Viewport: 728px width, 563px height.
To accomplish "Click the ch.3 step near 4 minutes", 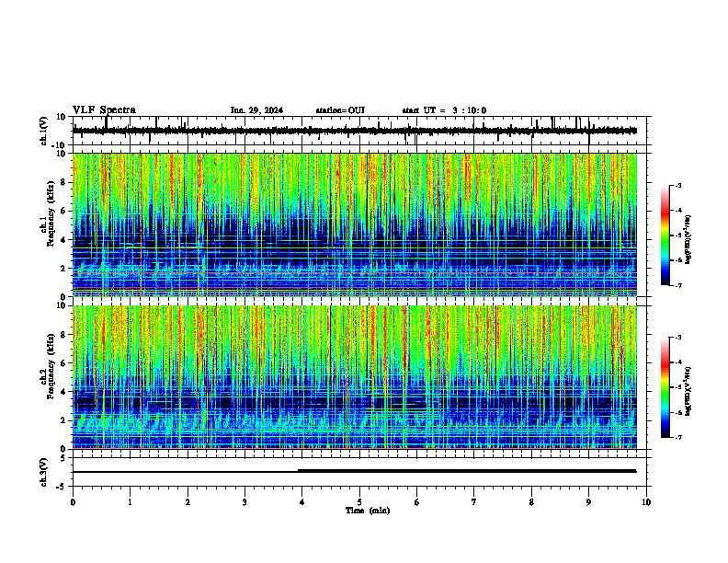I will click(x=298, y=471).
